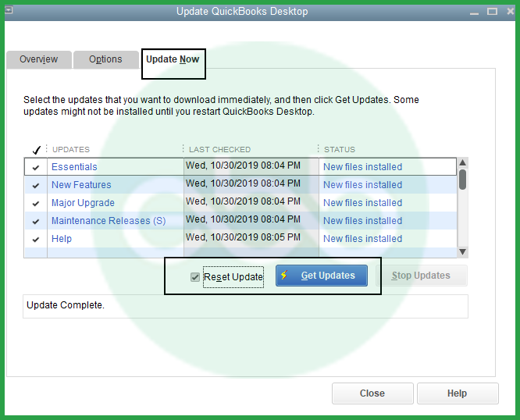The width and height of the screenshot is (520, 420).
Task: Click Essentials last checked date 08:04 PM
Action: click(243, 166)
